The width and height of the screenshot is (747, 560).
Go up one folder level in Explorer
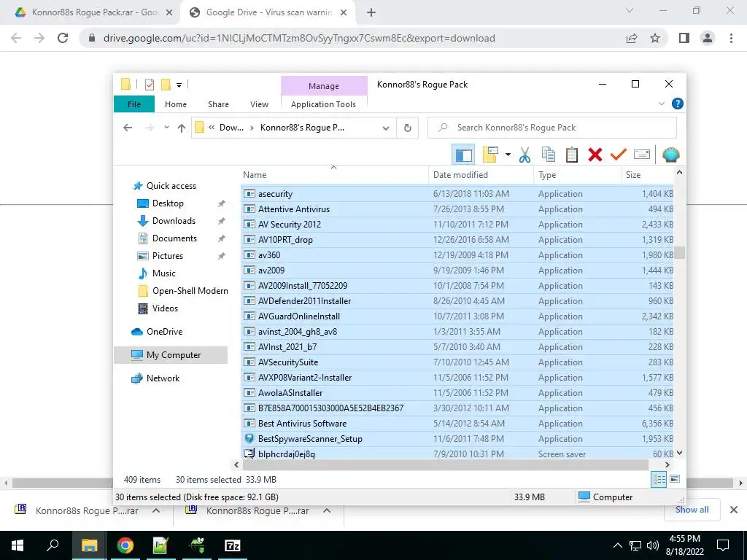pos(181,128)
